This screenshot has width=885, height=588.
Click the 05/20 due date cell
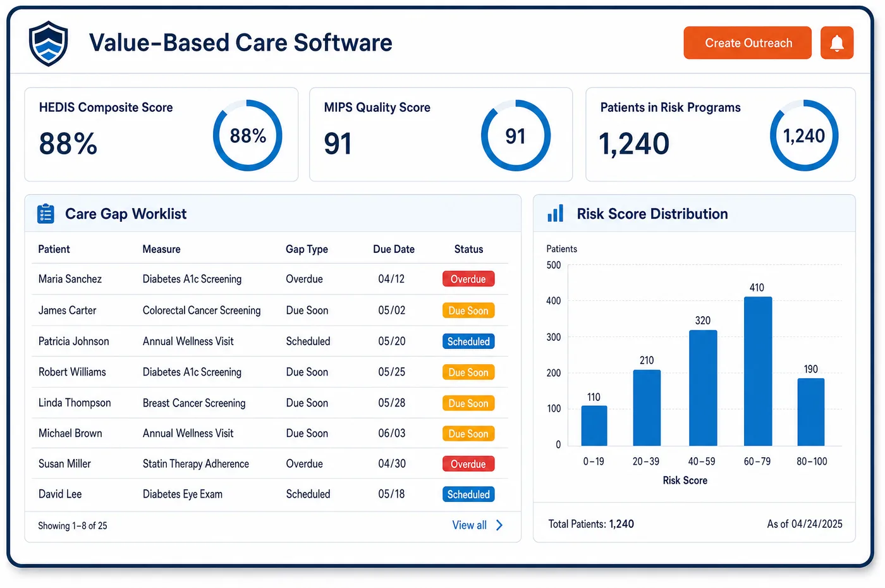coord(392,341)
